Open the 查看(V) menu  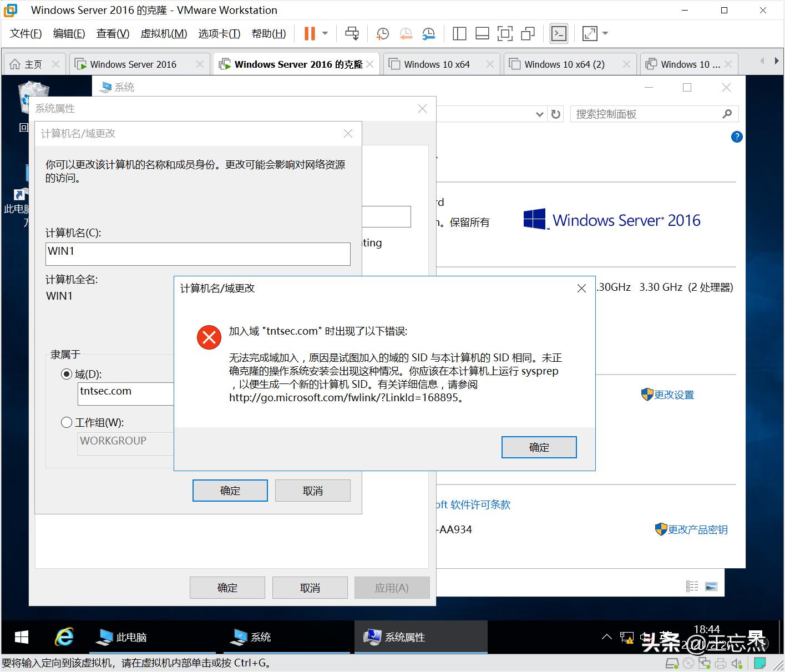[113, 33]
